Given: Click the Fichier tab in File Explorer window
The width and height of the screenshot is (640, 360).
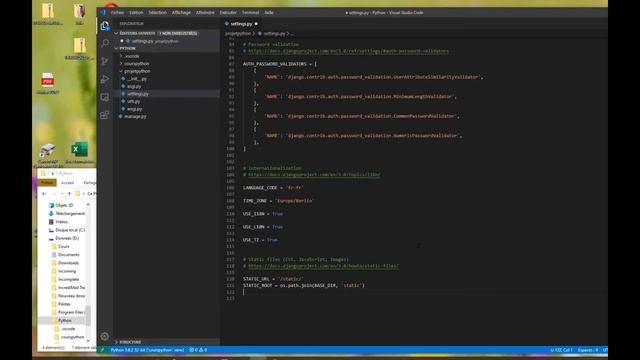Looking at the screenshot, I should pyautogui.click(x=47, y=182).
